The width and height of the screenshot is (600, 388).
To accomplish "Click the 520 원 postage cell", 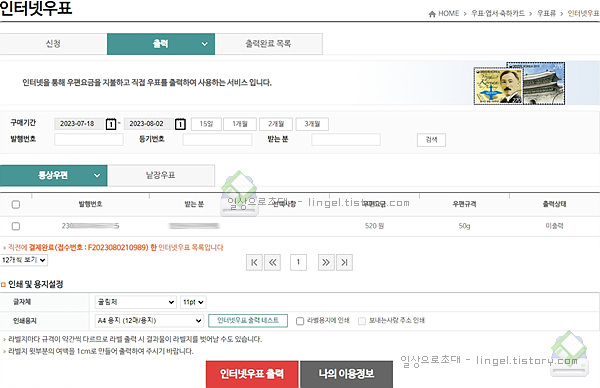I will point(374,226).
